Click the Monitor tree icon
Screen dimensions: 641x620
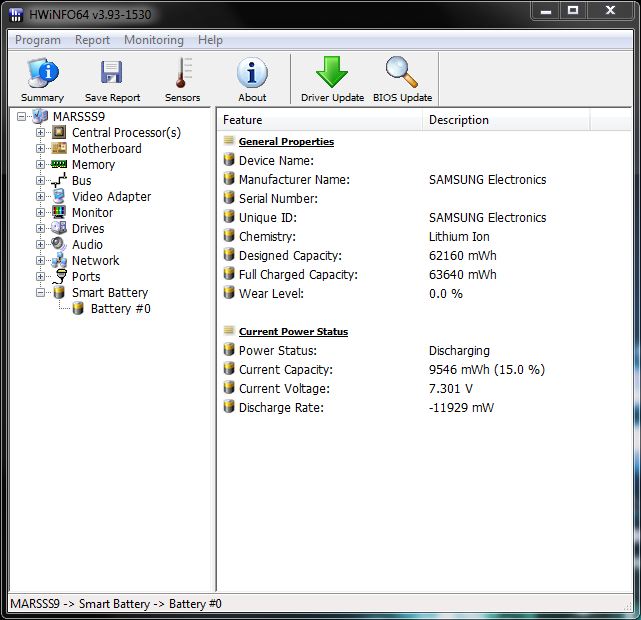59,212
